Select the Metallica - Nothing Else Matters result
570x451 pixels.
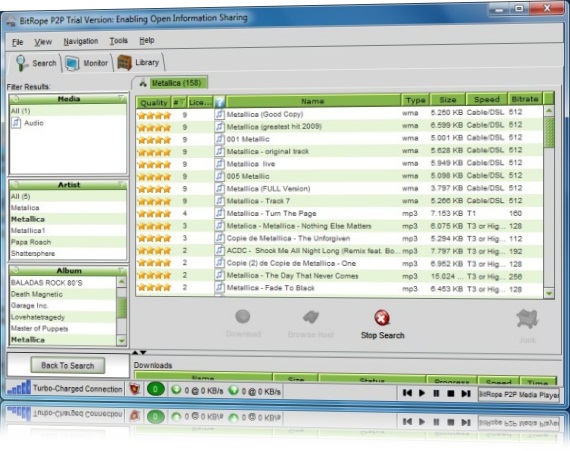[x=340, y=226]
